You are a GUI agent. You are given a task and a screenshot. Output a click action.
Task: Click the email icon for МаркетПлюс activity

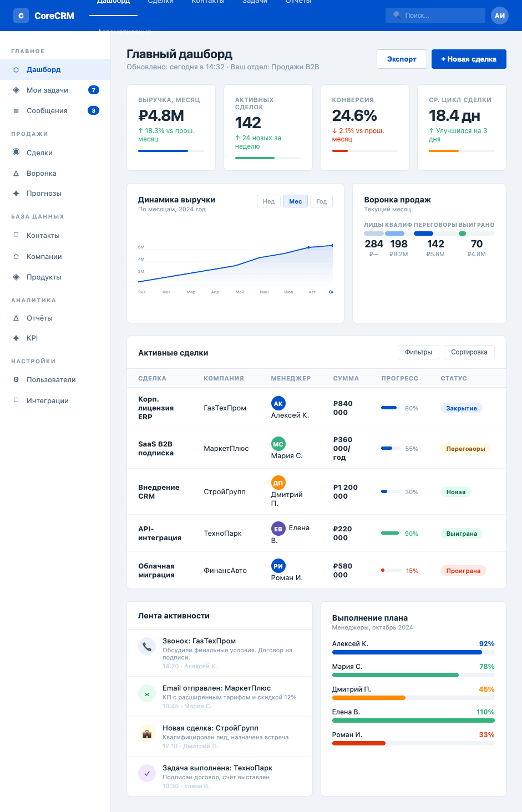click(x=147, y=693)
